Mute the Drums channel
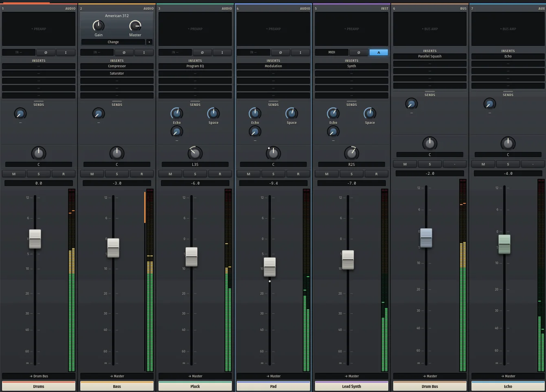 point(14,174)
